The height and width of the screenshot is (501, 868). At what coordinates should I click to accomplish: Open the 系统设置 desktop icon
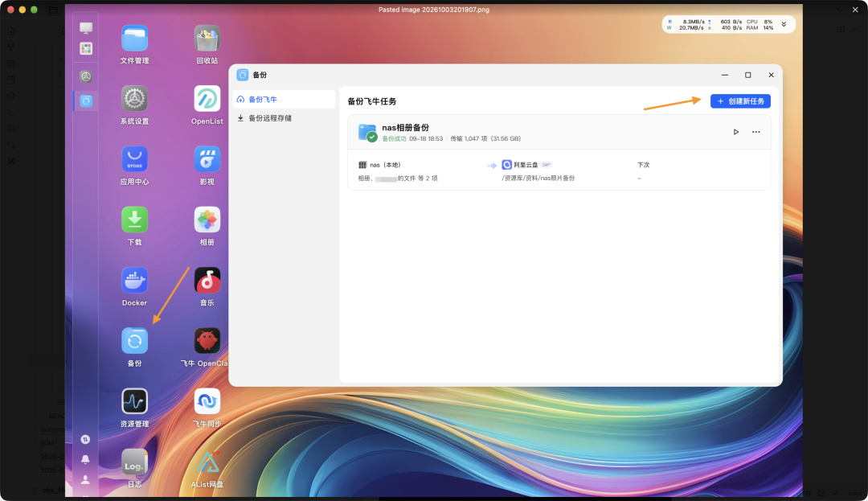click(134, 99)
